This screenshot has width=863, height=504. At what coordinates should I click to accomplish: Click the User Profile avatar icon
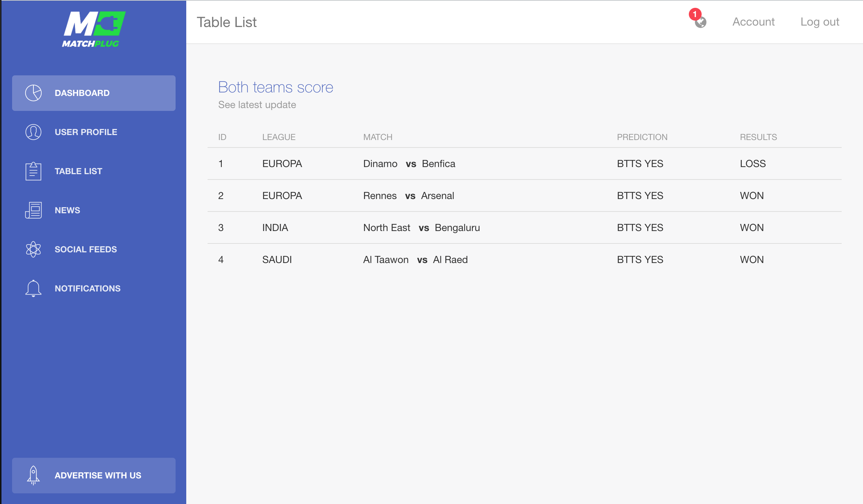point(33,132)
